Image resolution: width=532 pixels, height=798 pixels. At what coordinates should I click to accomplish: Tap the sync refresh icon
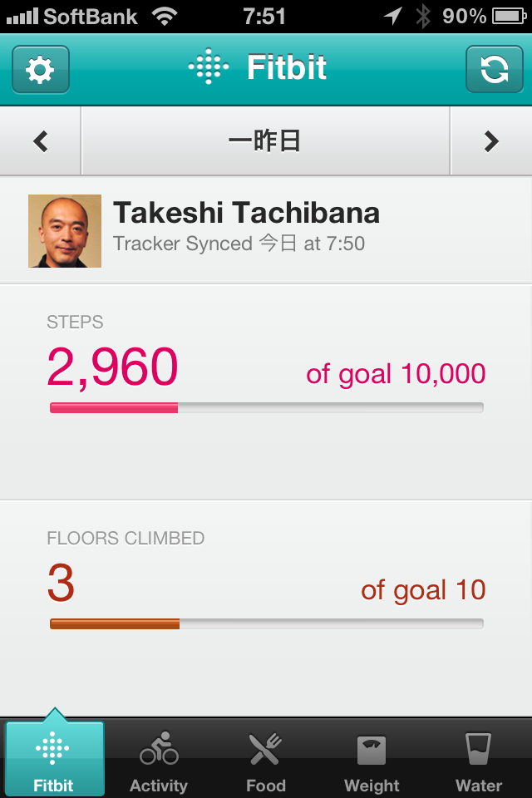[x=494, y=70]
